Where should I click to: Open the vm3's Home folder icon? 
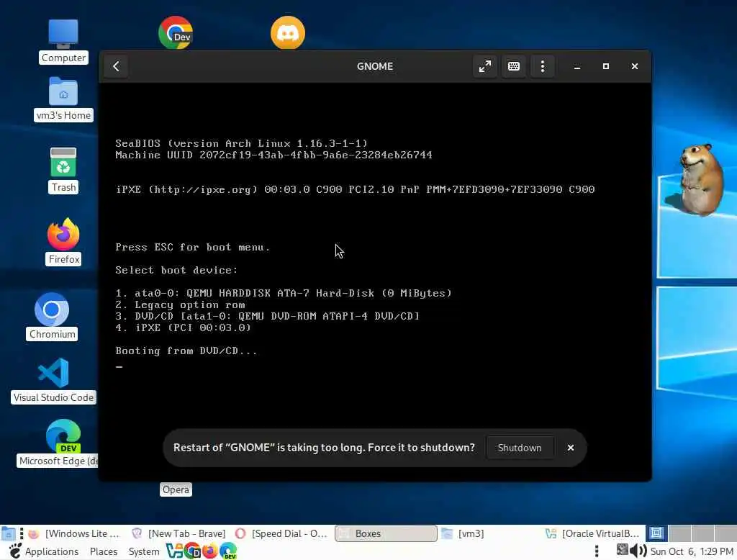point(63,99)
